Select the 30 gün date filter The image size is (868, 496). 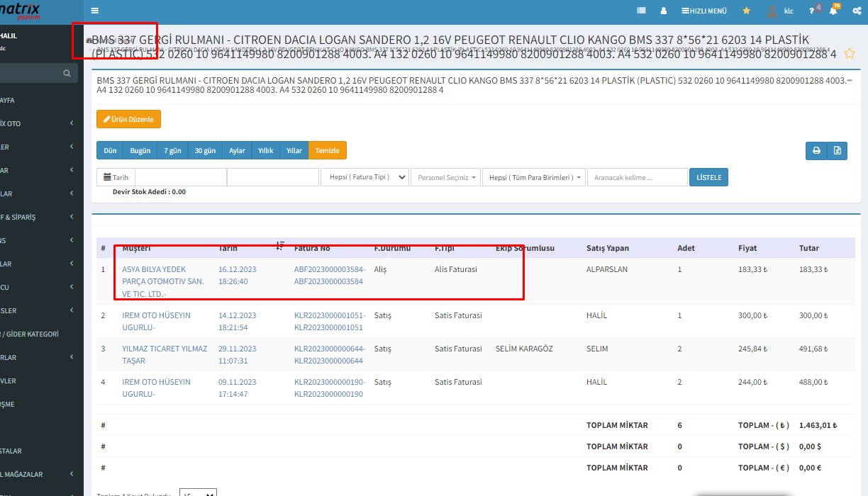pyautogui.click(x=205, y=151)
